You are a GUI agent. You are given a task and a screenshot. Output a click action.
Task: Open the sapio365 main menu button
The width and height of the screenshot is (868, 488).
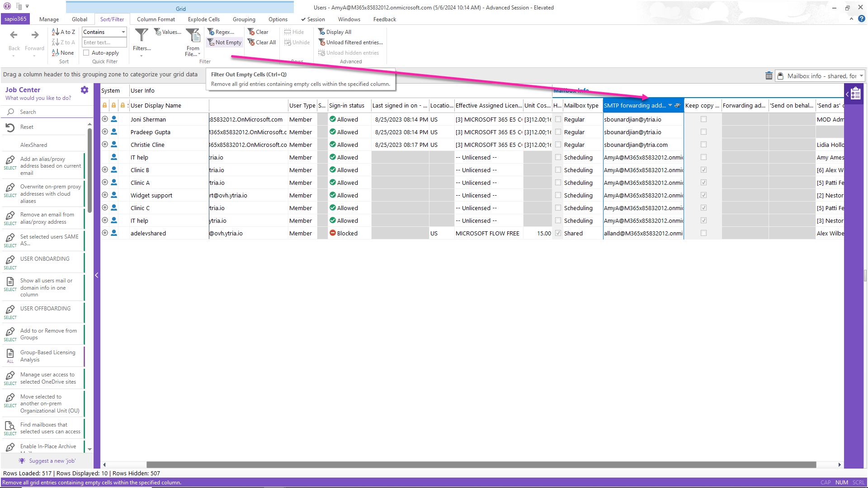point(16,19)
